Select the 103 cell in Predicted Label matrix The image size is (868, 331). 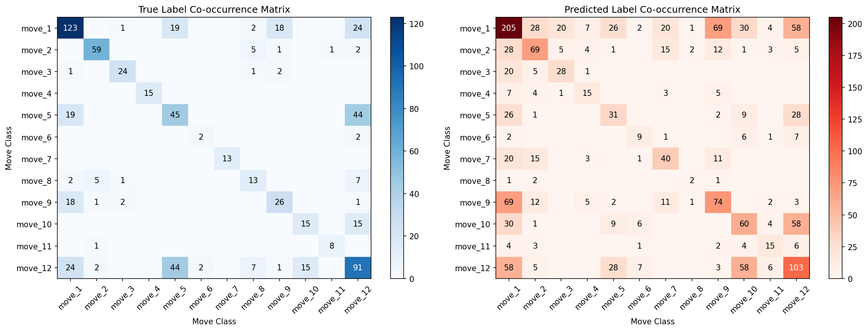pos(796,268)
